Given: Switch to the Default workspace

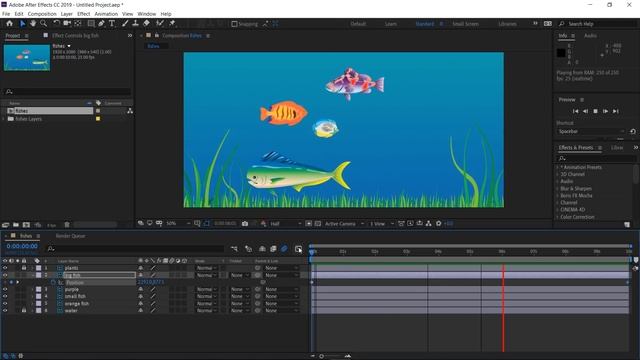Looking at the screenshot, I should pyautogui.click(x=358, y=24).
